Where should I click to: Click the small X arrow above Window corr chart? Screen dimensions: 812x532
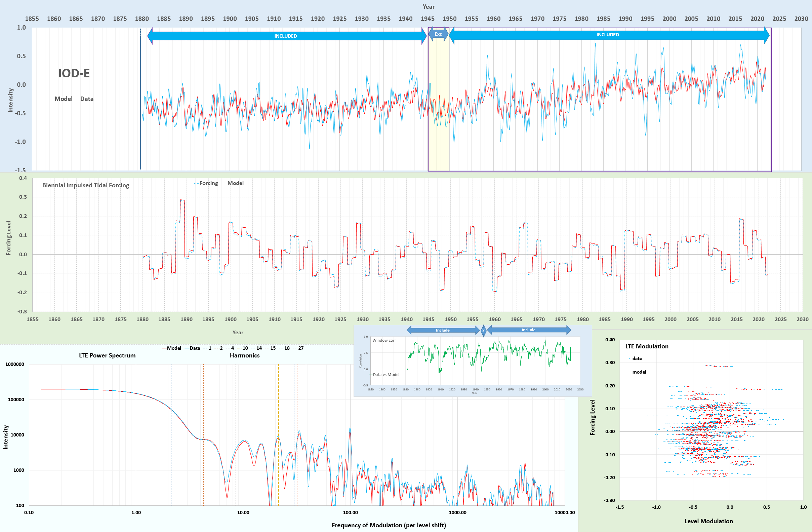[x=483, y=331]
